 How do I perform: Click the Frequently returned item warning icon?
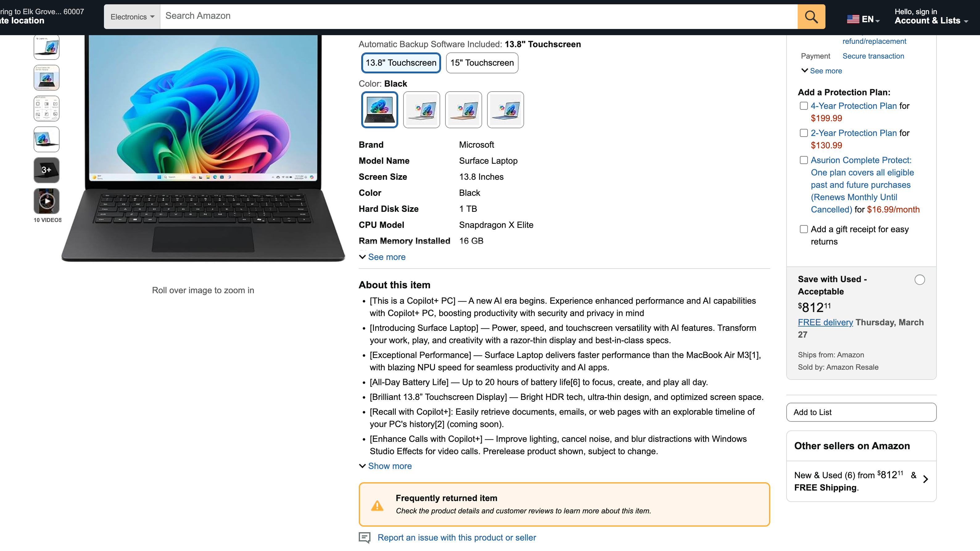coord(377,505)
